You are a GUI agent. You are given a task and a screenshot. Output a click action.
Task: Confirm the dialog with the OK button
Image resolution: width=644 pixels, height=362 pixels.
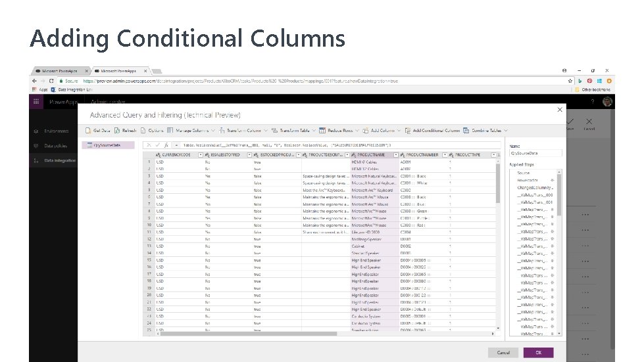[539, 353]
